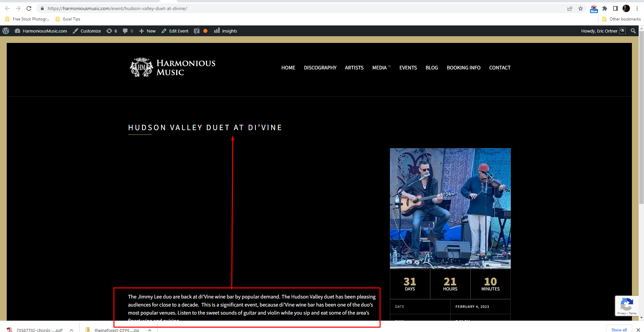Click the browser Back arrow
This screenshot has height=332, width=644.
pyautogui.click(x=7, y=8)
